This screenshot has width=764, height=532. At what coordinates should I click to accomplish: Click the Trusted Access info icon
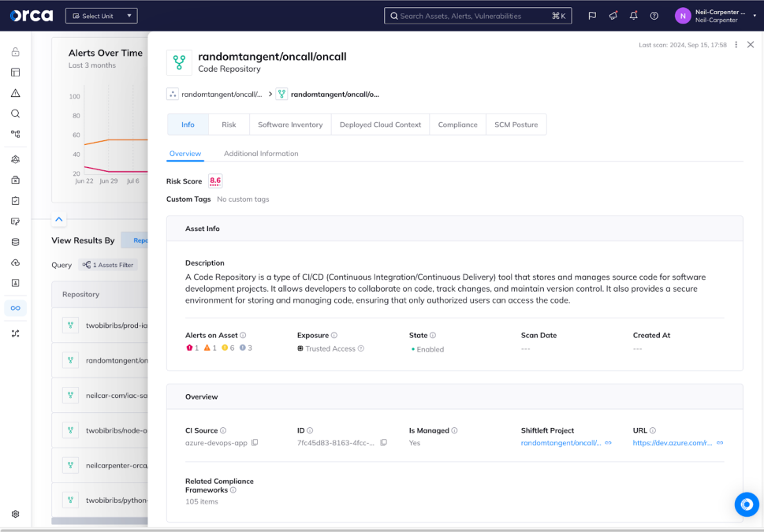[x=361, y=348]
